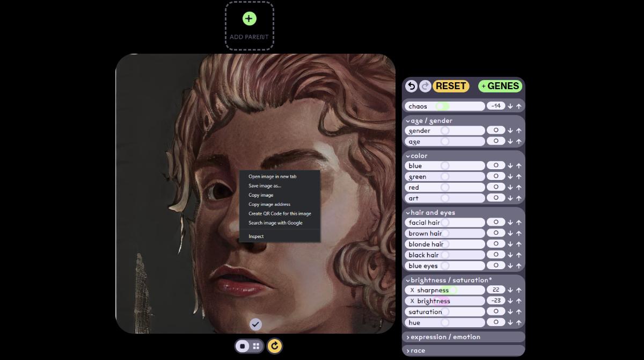Collapse the age / gender section
This screenshot has height=360, width=644.
[429, 120]
